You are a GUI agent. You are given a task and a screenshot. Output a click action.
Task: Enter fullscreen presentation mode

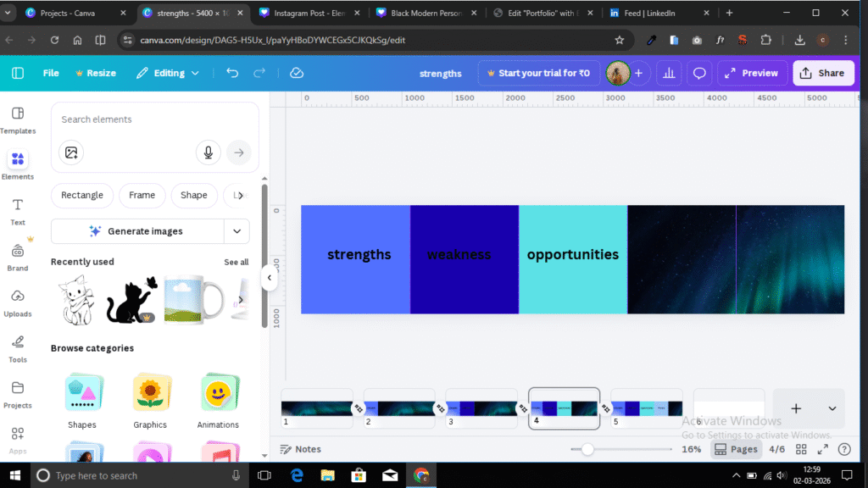823,449
